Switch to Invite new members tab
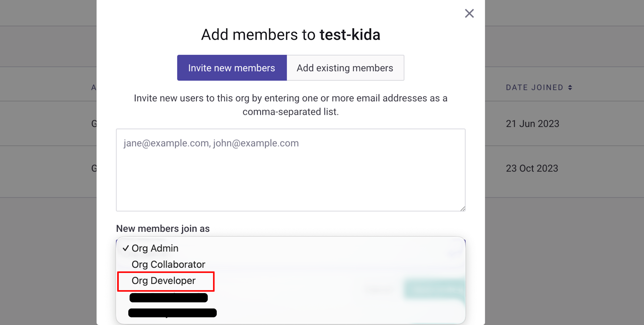Image resolution: width=644 pixels, height=325 pixels. click(232, 68)
